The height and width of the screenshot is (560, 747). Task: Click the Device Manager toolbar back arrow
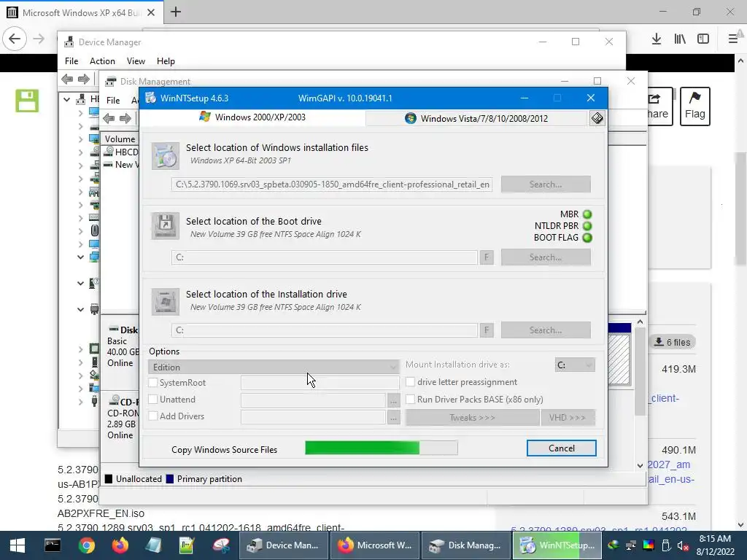tap(68, 79)
